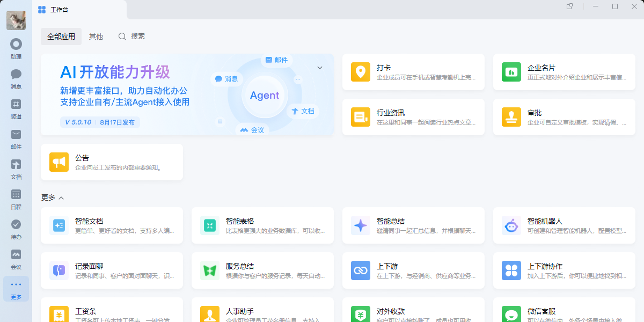
Task: Launch the 行业资讯 industry news icon
Action: point(361,117)
